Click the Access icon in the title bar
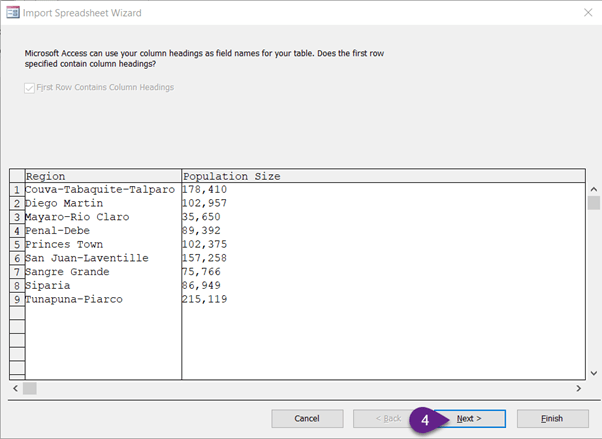602x439 pixels. tap(11, 13)
